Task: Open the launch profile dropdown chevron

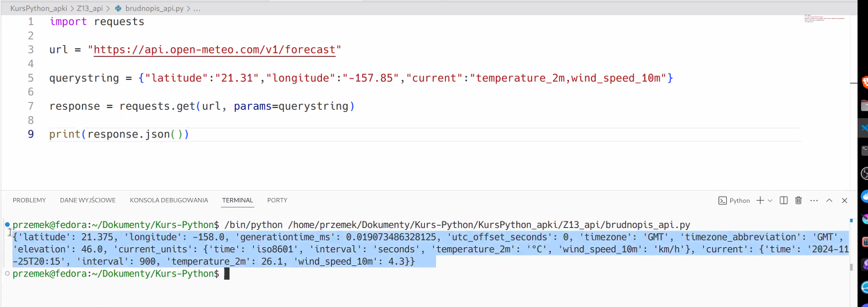Action: [x=770, y=200]
